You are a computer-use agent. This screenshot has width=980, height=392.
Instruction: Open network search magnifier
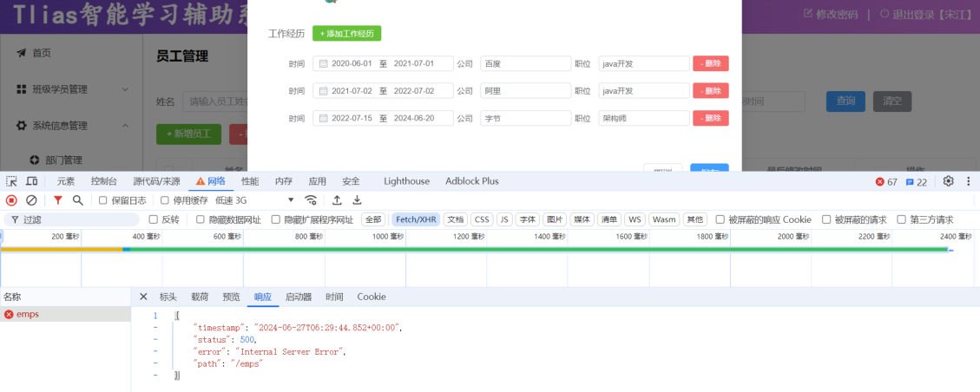pos(77,200)
